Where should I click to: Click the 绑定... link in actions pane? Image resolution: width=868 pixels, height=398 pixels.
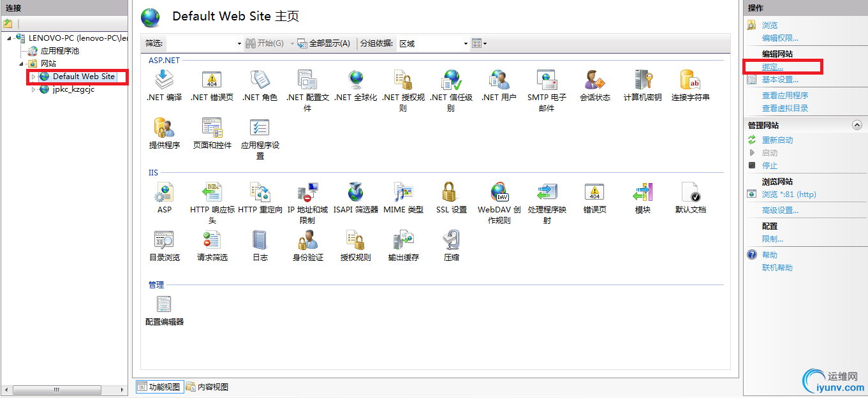(772, 67)
